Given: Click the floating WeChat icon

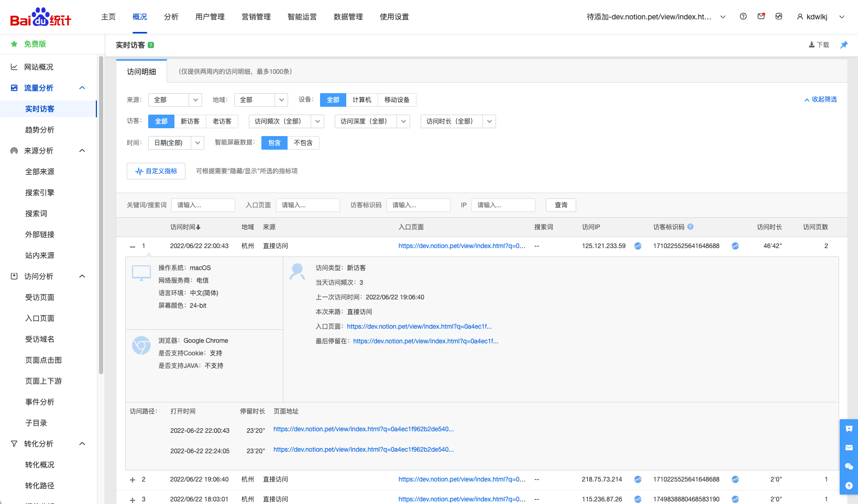Looking at the screenshot, I should [849, 466].
